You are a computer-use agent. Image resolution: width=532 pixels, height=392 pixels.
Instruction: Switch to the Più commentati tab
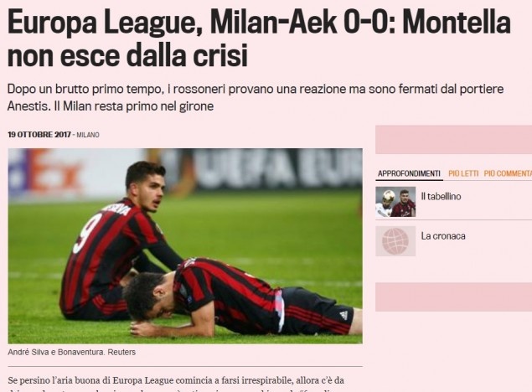(508, 173)
